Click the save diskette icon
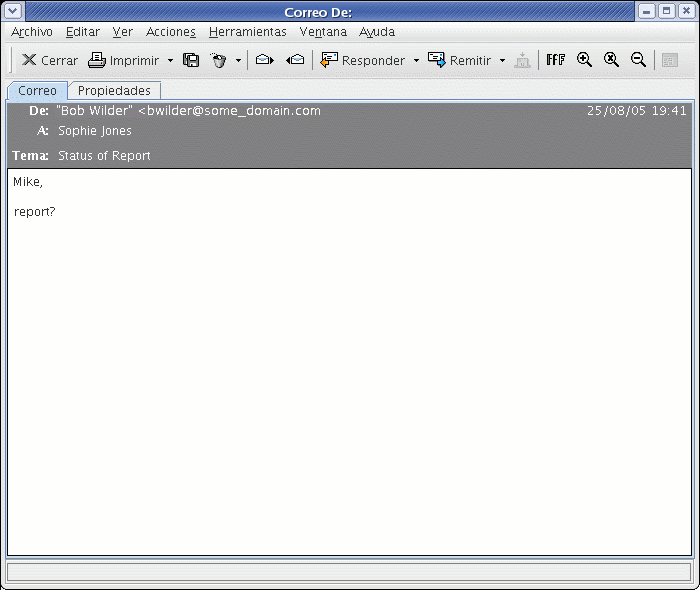This screenshot has width=700, height=590. point(191,60)
